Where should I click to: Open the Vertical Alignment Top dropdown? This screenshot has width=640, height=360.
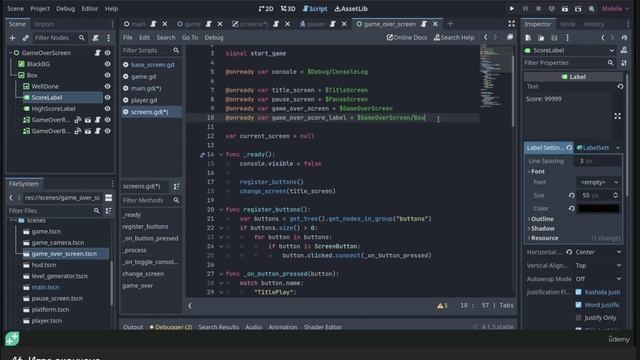tap(598, 266)
